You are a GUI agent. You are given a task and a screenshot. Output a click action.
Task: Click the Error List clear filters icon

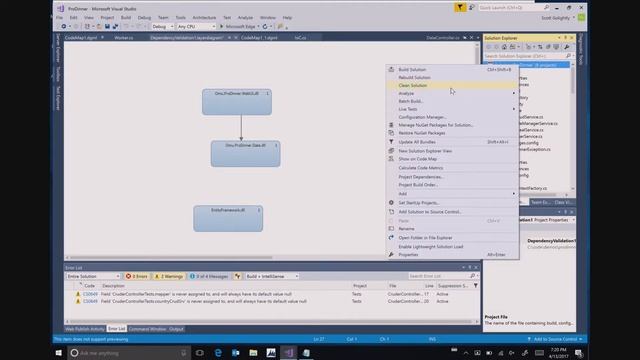click(238, 276)
